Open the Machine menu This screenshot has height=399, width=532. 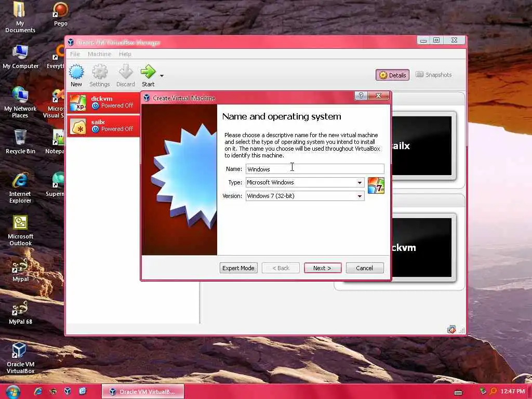click(99, 54)
